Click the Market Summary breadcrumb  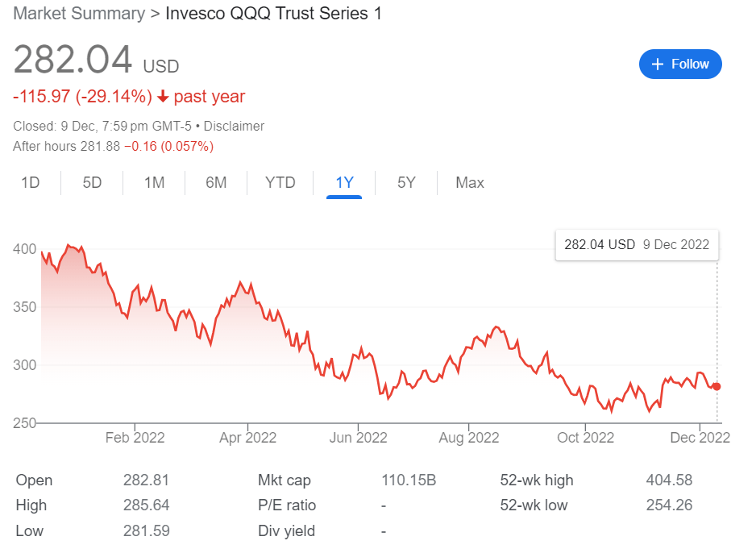79,14
